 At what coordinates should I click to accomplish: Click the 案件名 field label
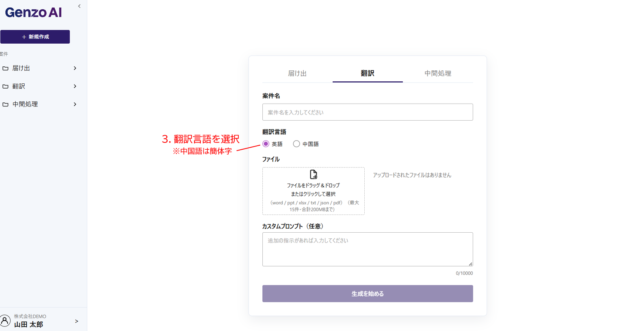click(271, 96)
